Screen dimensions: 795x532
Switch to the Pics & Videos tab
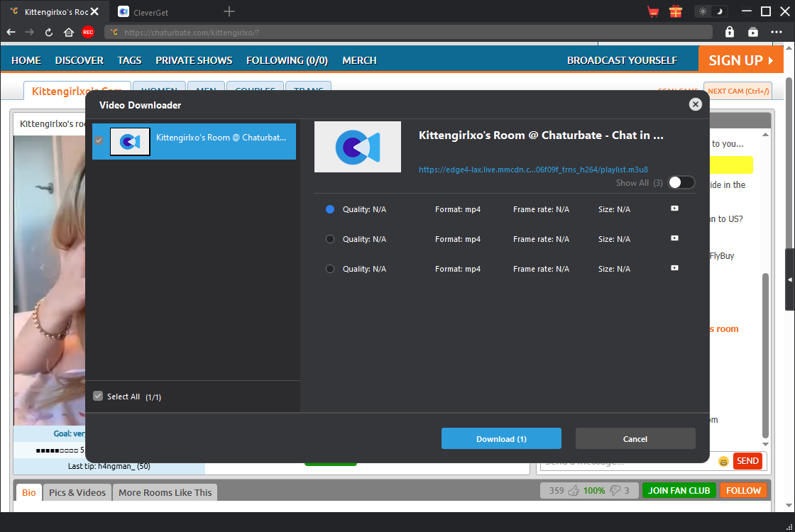[x=77, y=492]
